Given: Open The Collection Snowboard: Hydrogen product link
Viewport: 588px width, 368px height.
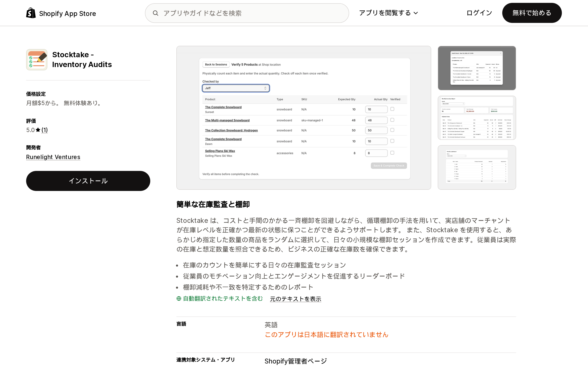Looking at the screenshot, I should [231, 130].
